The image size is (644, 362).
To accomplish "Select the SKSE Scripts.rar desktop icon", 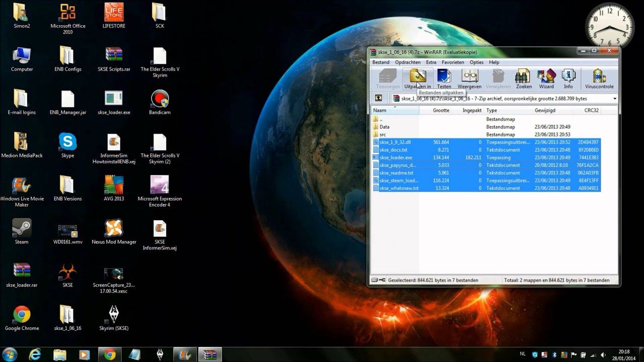I will [x=114, y=59].
